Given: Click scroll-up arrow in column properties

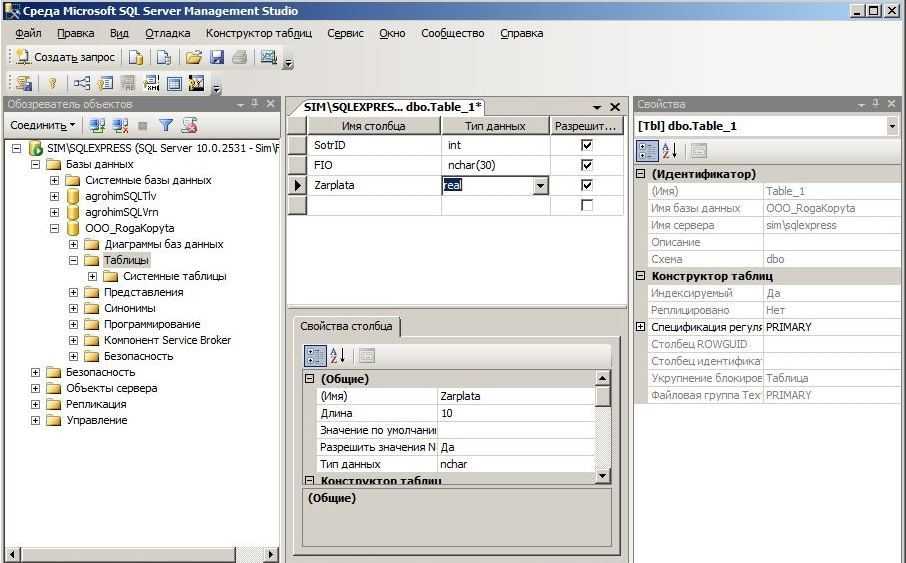Looking at the screenshot, I should pyautogui.click(x=602, y=379).
